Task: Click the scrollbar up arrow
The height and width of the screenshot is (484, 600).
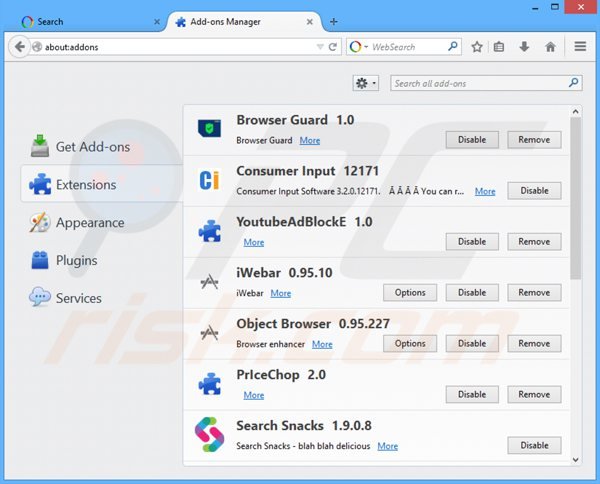Action: 575,112
